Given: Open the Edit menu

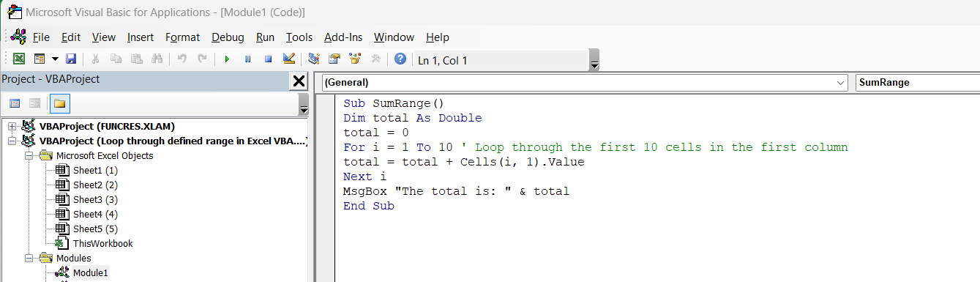Looking at the screenshot, I should 71,37.
